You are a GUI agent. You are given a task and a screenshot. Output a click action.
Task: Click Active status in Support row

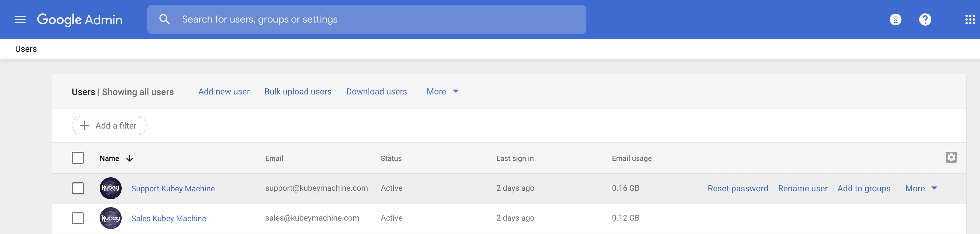[x=391, y=188]
